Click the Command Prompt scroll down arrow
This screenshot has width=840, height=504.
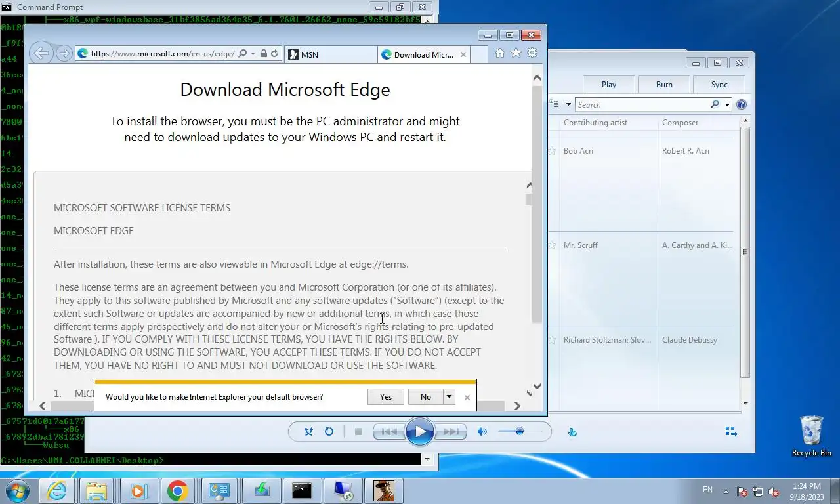point(427,459)
